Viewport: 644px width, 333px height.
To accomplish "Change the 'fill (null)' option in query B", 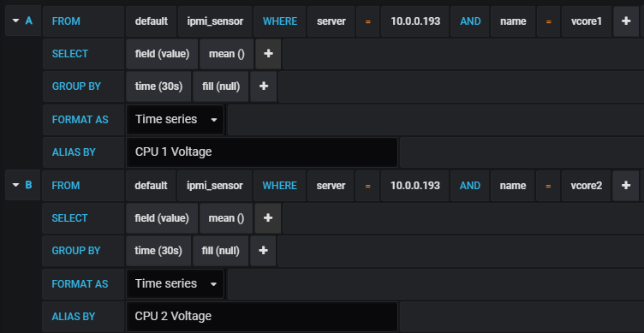I will pos(221,251).
